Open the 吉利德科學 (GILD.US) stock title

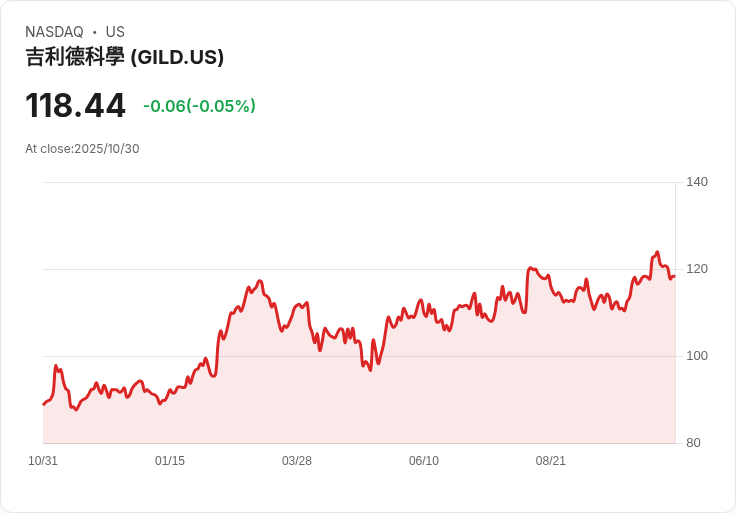pos(124,57)
